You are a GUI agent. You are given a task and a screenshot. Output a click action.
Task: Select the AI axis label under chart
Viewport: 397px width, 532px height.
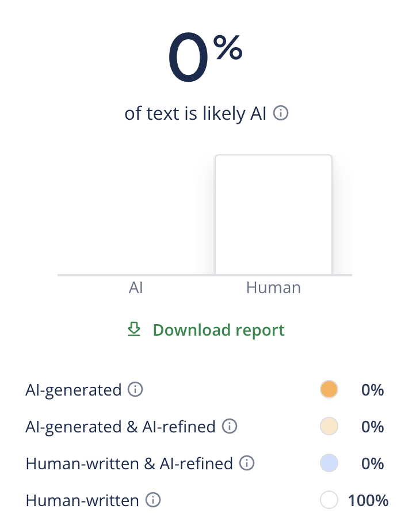(136, 287)
